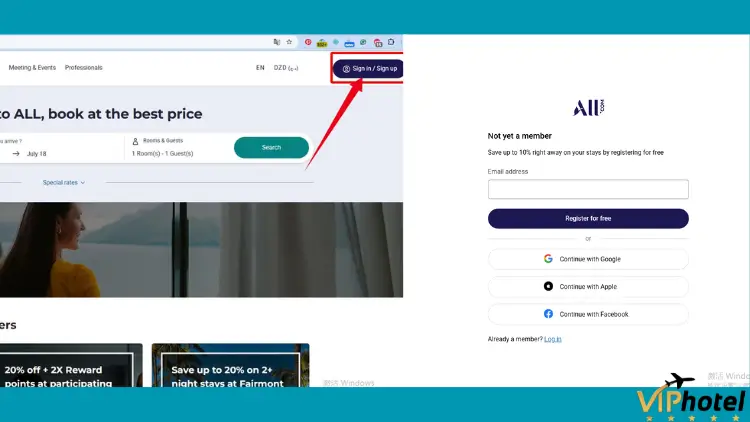Open the DZD currency selector
The image size is (750, 422).
[x=286, y=68]
